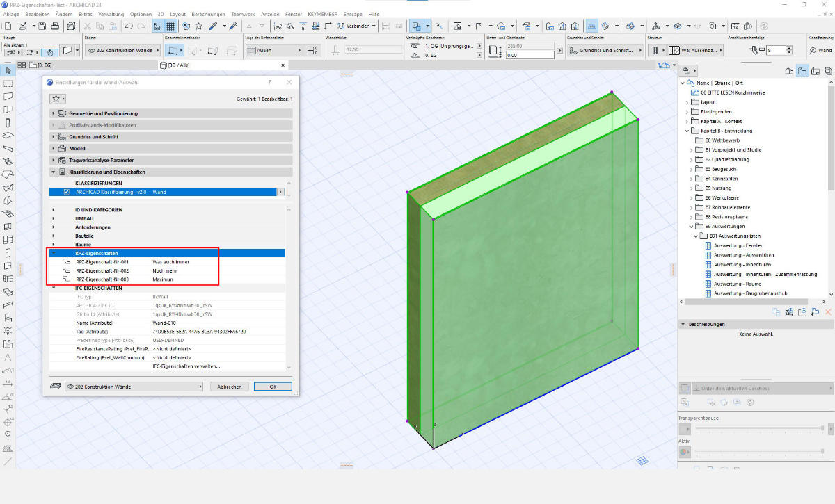835x504 pixels.
Task: Click the New document icon
Action: point(8,26)
